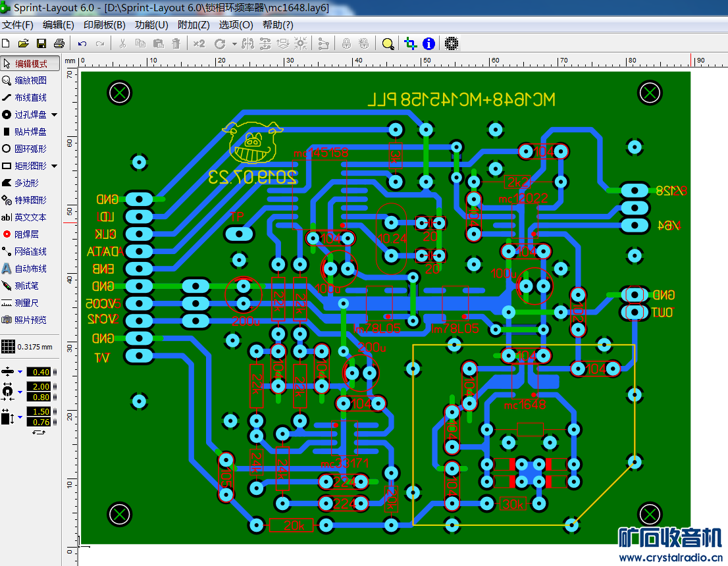The height and width of the screenshot is (566, 728).
Task: Open pad size preset dropdown arrow
Action: pos(20,392)
